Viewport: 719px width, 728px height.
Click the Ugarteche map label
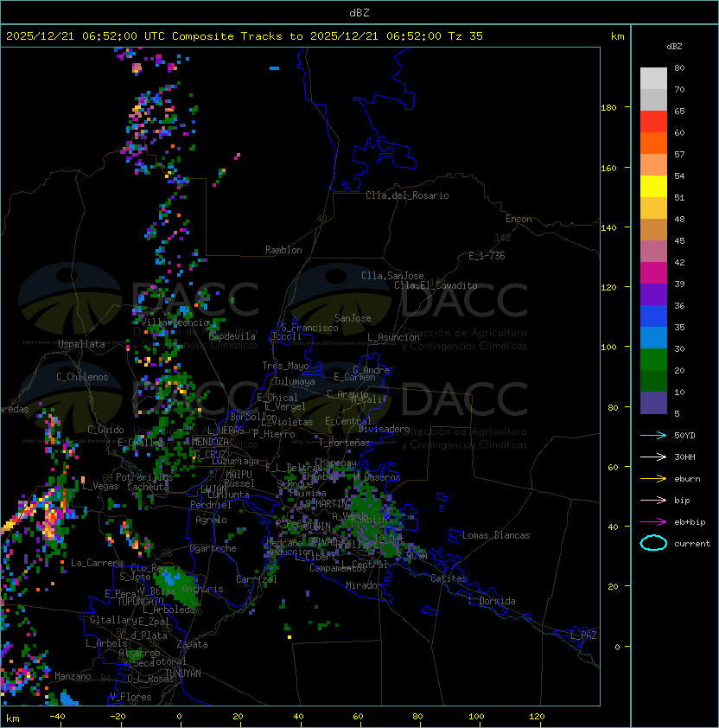(x=213, y=548)
